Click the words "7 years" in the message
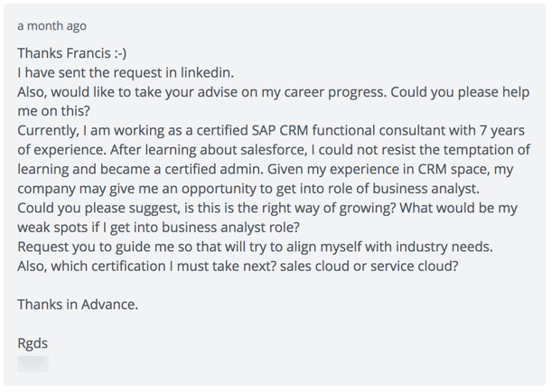Screen dimensions: 552x392 point(502,131)
